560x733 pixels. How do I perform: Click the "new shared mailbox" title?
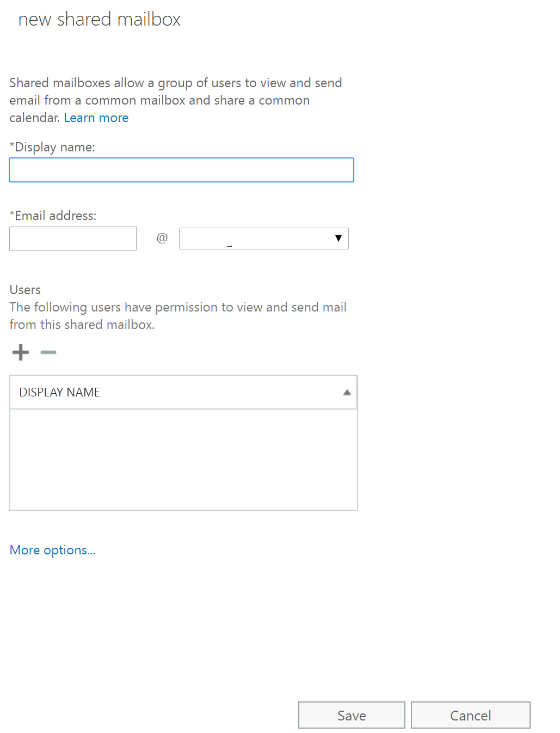(99, 20)
